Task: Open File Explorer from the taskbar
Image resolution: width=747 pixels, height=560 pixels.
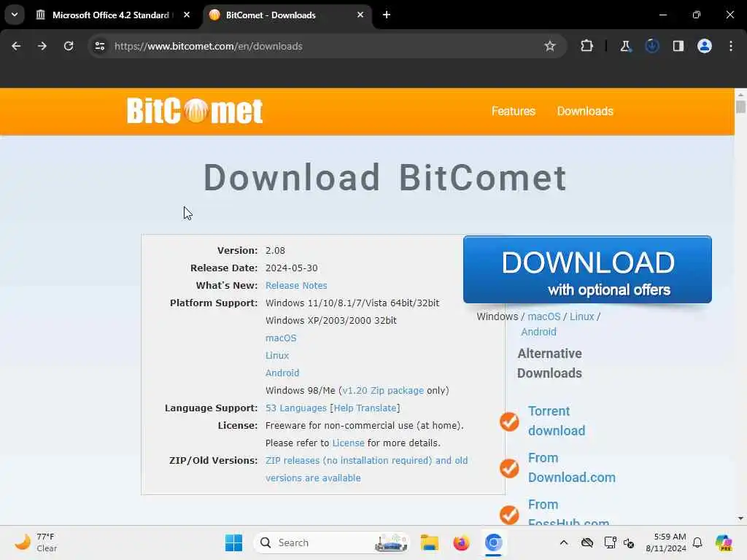Action: (429, 542)
